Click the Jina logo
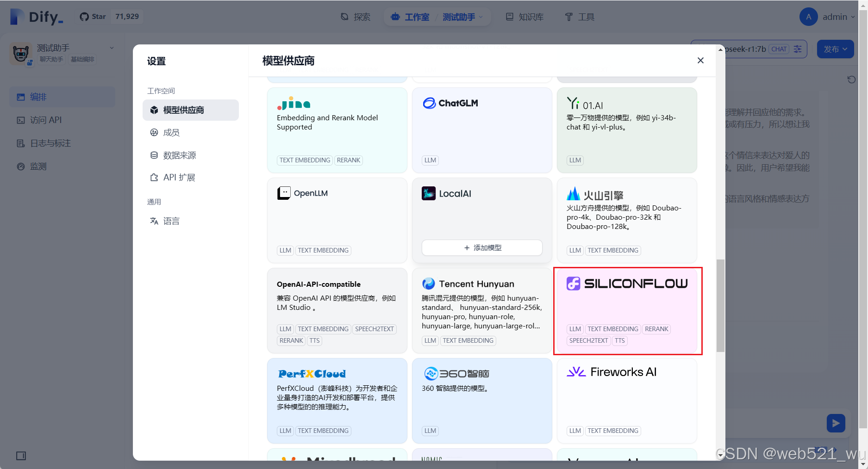 294,103
